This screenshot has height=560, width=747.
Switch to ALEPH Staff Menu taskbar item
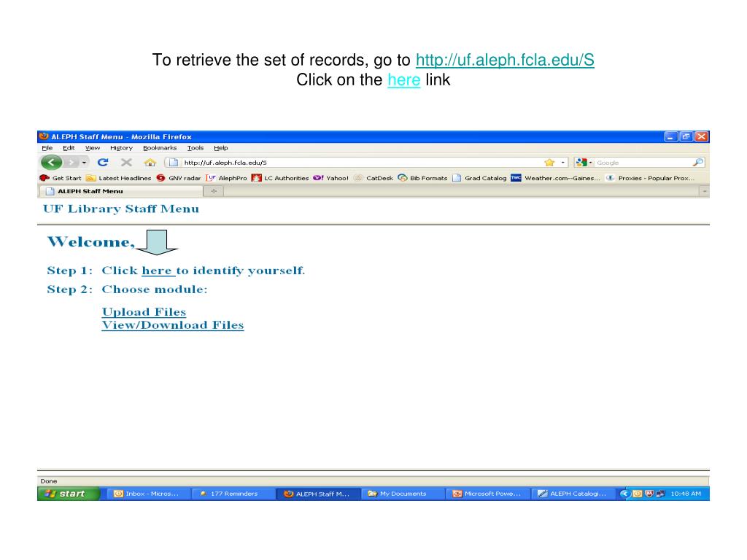click(318, 494)
